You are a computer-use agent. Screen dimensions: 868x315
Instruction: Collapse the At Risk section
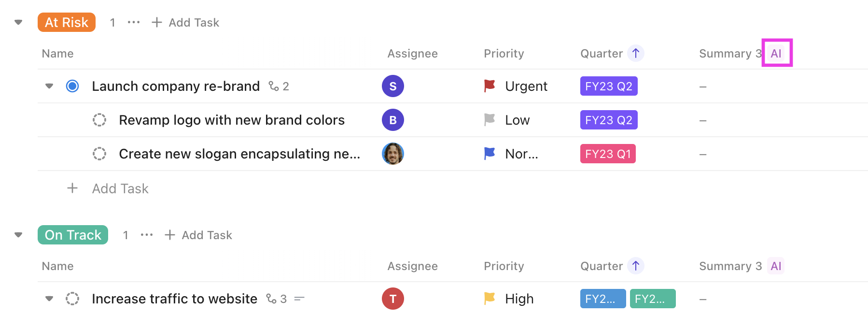pyautogui.click(x=17, y=22)
